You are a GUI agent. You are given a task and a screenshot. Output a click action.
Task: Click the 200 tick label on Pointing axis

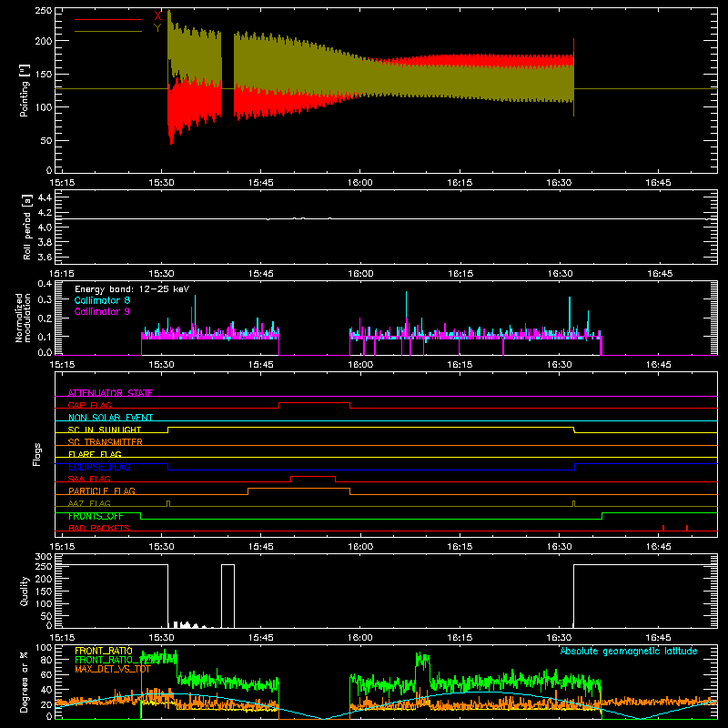(x=44, y=41)
